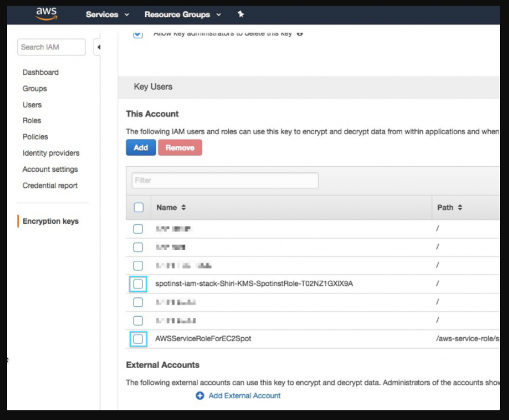This screenshot has width=509, height=420.
Task: Click the Filter input field
Action: (x=225, y=180)
